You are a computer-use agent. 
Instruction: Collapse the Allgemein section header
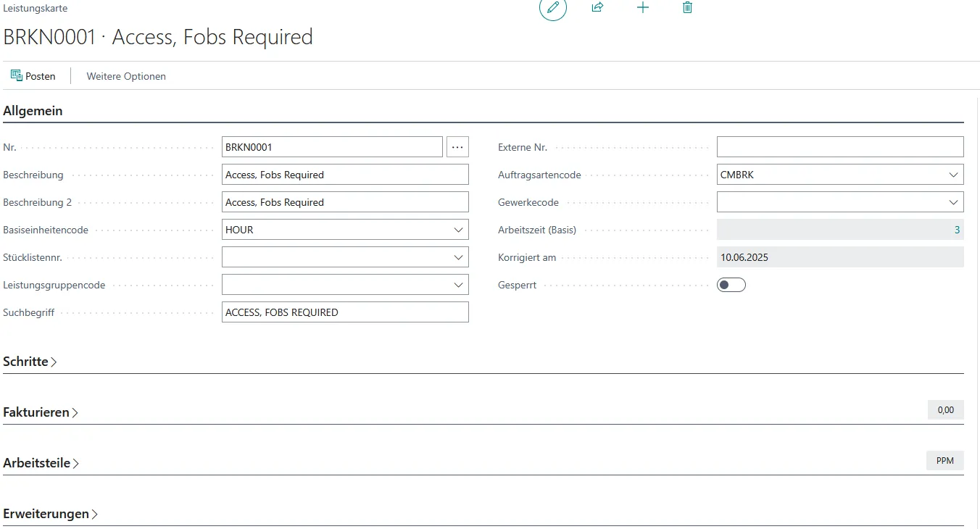pyautogui.click(x=33, y=111)
